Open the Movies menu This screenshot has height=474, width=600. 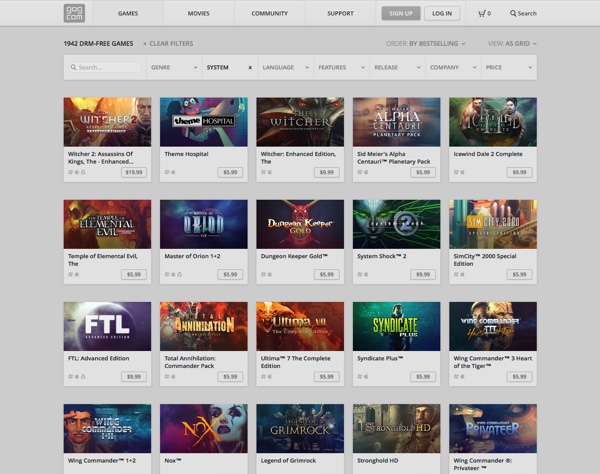[x=199, y=13]
